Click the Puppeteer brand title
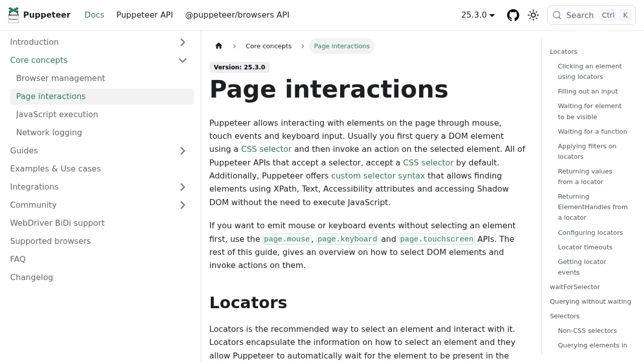644x362 pixels. [x=47, y=15]
